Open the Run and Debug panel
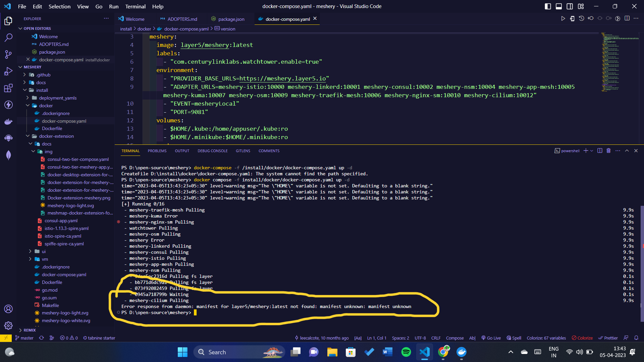 8,71
